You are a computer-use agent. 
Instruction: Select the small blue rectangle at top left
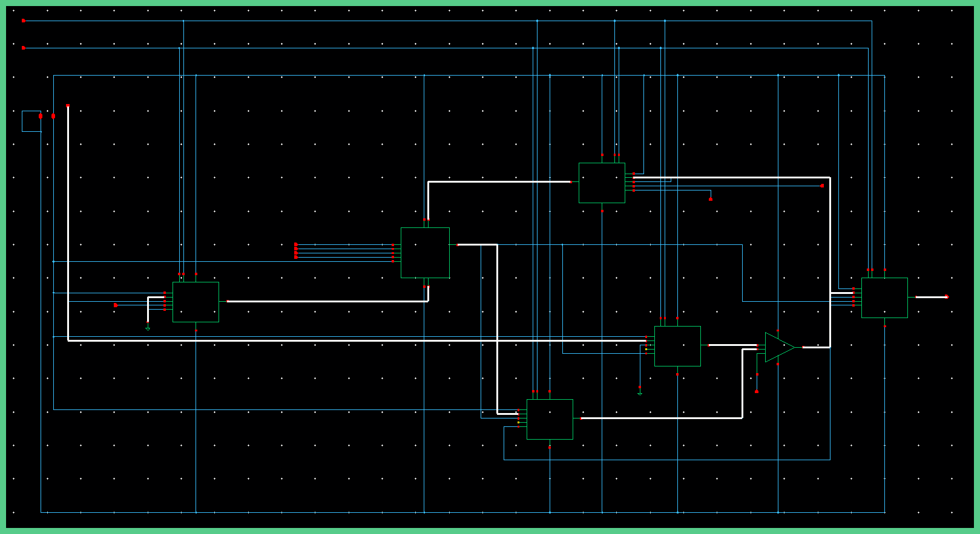(x=31, y=121)
